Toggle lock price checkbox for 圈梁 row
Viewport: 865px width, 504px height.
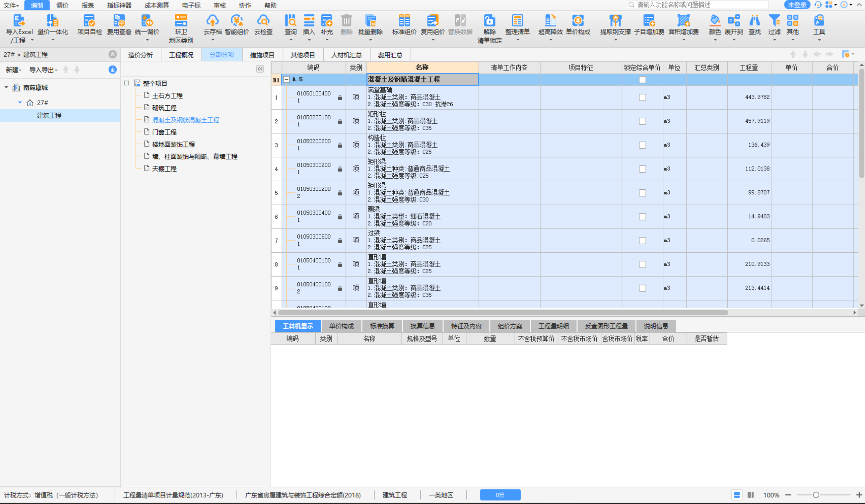642,216
